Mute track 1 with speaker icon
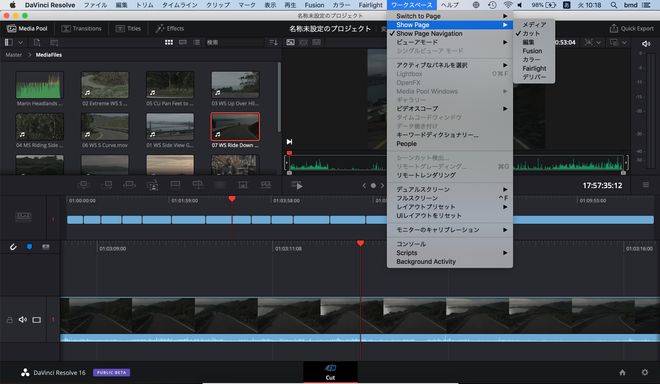660x384 pixels. pyautogui.click(x=23, y=320)
